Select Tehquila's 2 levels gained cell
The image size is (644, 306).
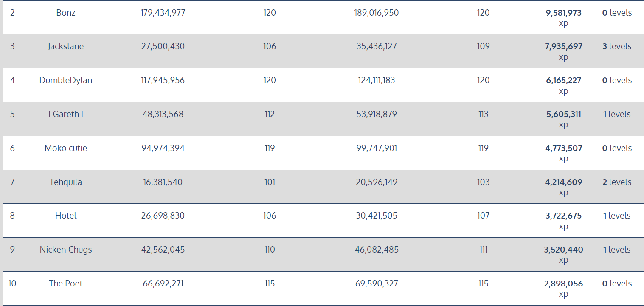tap(617, 182)
